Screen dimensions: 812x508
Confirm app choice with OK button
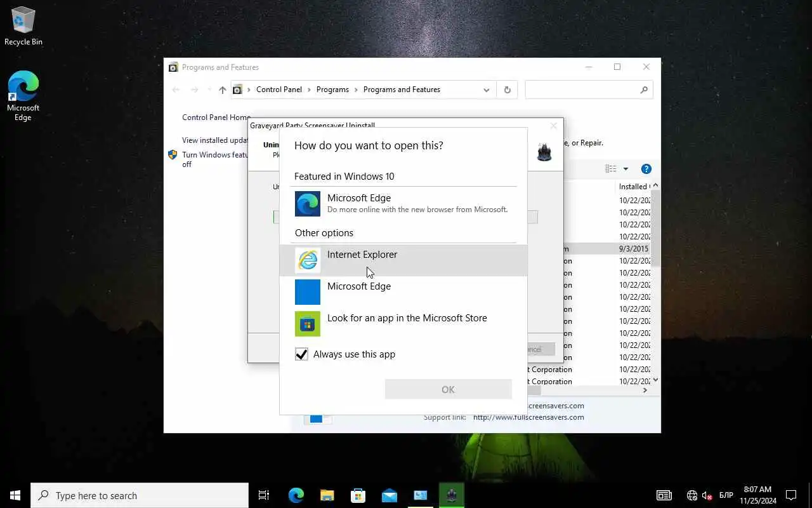449,389
